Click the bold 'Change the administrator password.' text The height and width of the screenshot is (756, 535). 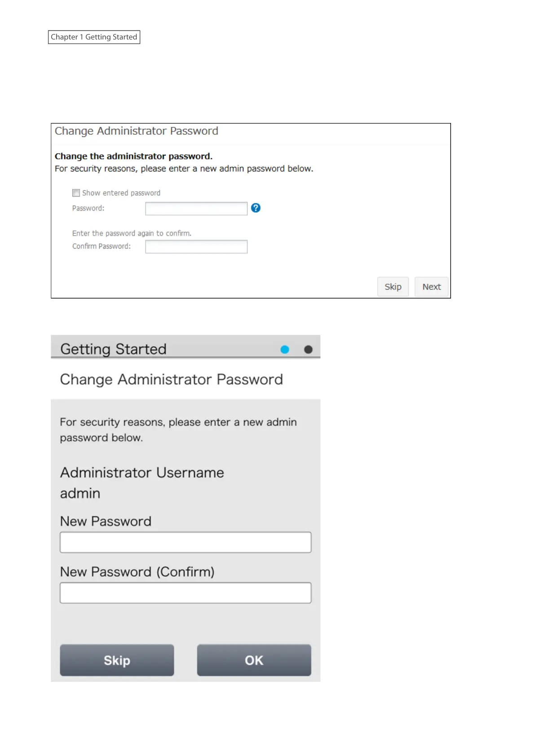coord(133,156)
